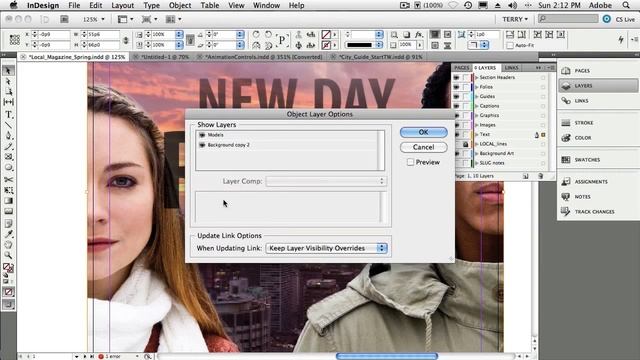
Task: Hide the Background Art layer
Action: [456, 153]
